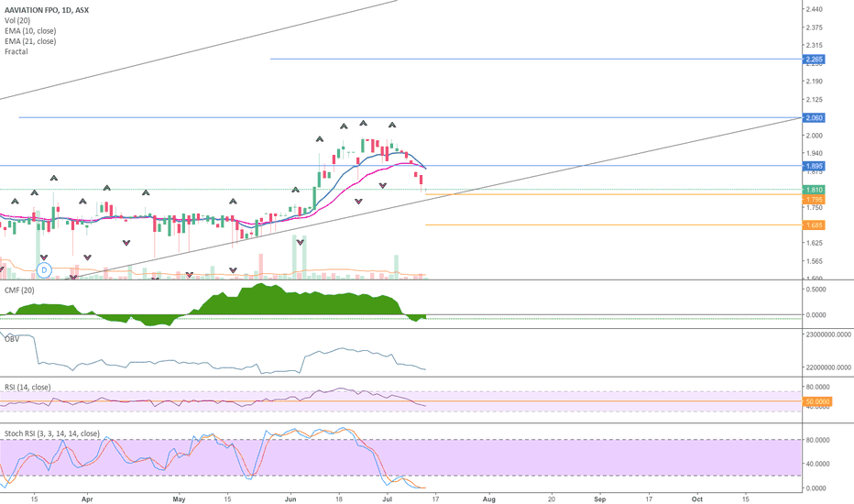
Task: Click the circled D dividend marker icon
Action: click(x=44, y=269)
